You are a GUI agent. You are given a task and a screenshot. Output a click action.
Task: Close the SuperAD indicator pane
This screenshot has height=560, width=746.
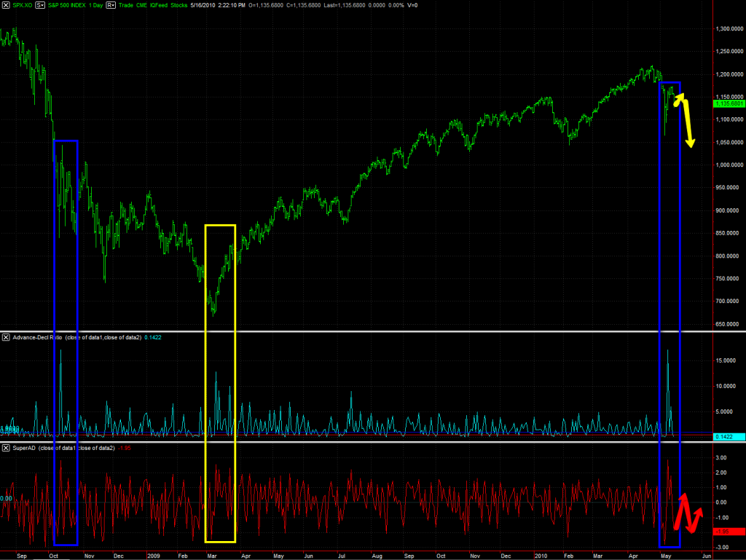click(x=7, y=447)
